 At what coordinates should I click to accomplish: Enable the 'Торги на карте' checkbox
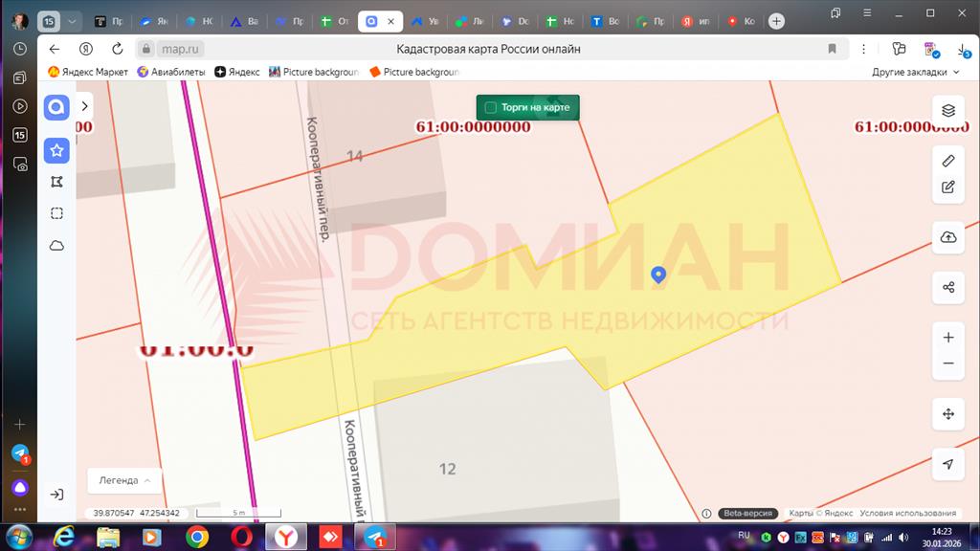[x=491, y=107]
